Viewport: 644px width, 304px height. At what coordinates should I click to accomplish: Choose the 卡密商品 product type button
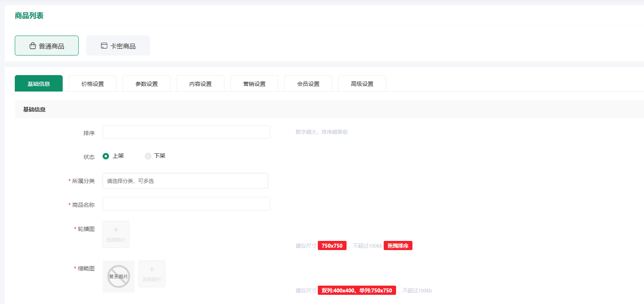[118, 46]
